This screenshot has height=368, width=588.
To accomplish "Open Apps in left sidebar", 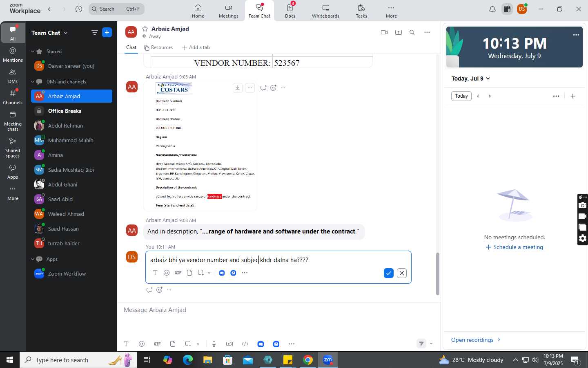I will click(x=13, y=172).
